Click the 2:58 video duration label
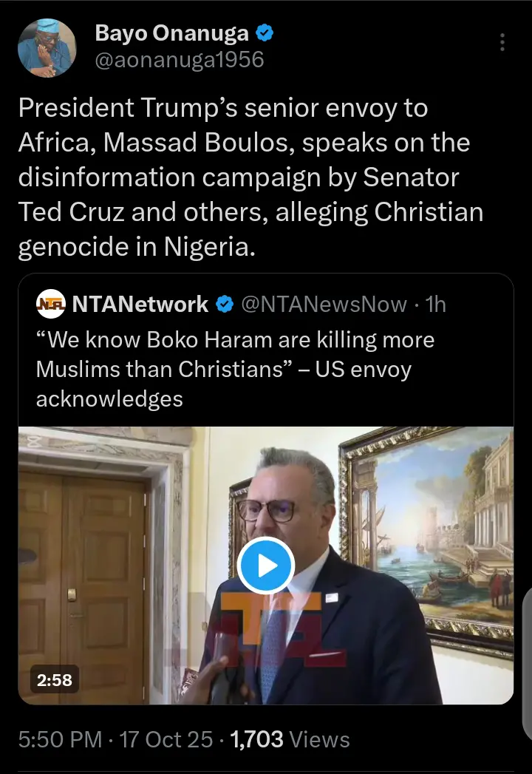The height and width of the screenshot is (774, 532). (x=55, y=679)
